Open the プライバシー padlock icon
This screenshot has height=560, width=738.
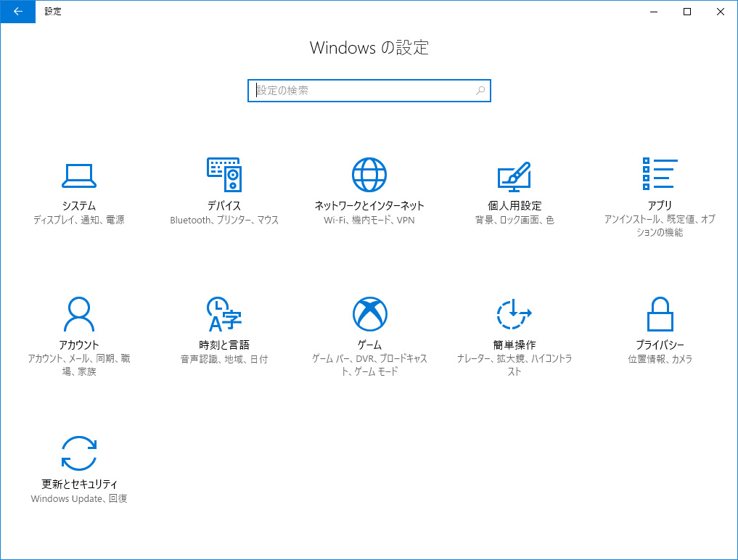[x=660, y=314]
